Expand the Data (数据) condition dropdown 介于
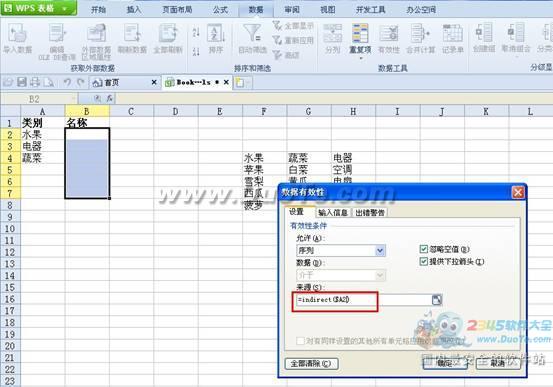 [341, 275]
